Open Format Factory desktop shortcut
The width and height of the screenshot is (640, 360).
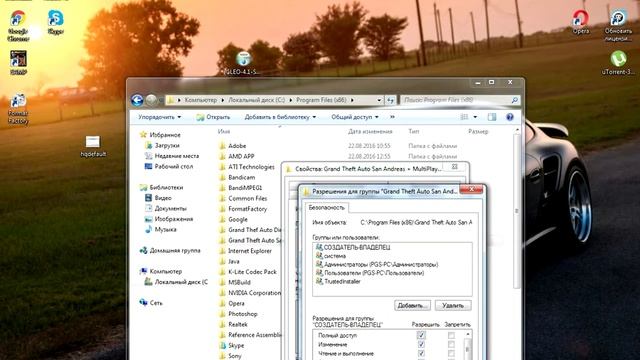pyautogui.click(x=18, y=109)
